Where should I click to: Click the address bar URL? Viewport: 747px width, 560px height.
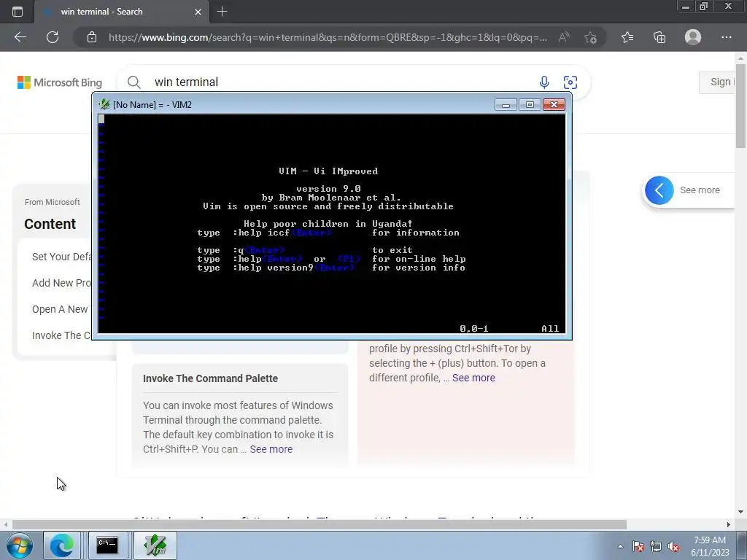tap(328, 37)
